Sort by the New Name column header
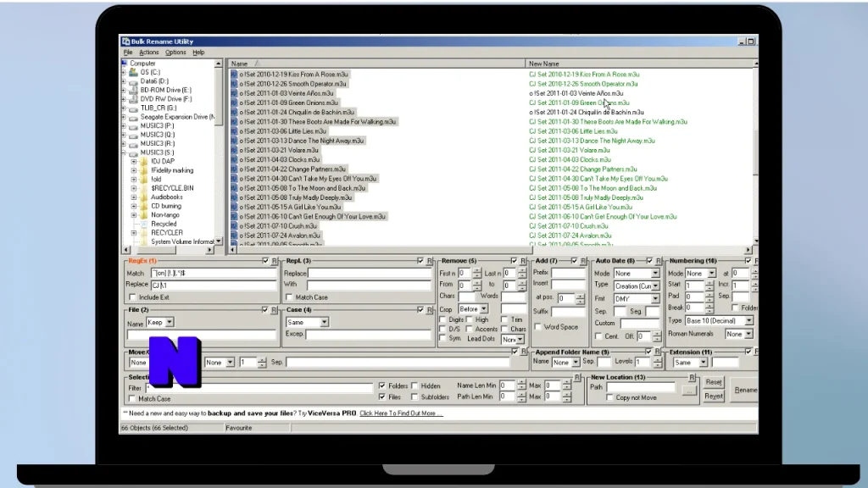 (x=639, y=64)
